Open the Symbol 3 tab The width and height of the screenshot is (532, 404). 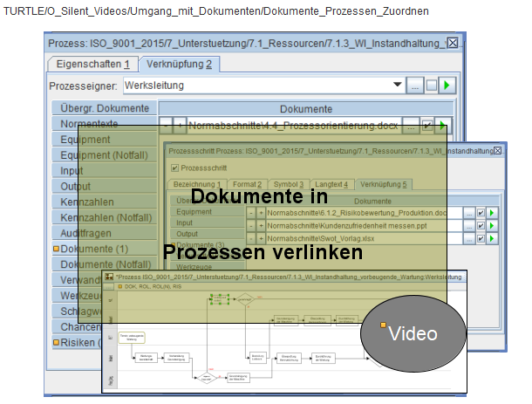(289, 184)
